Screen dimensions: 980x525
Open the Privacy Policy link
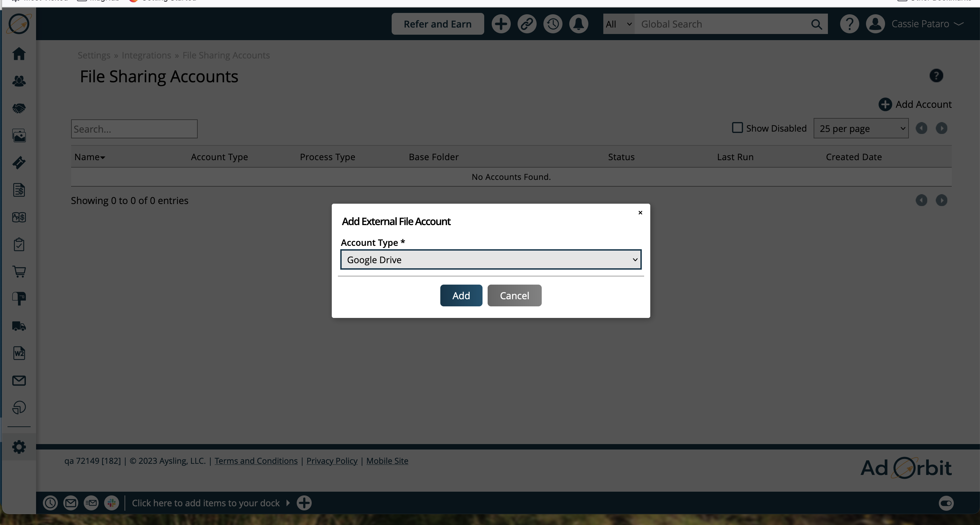coord(331,461)
